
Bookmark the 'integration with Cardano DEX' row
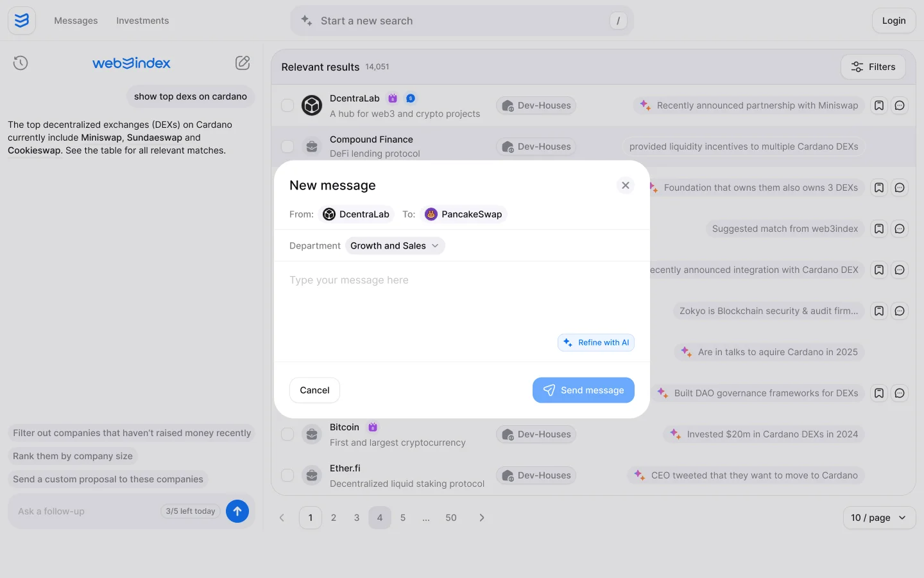pyautogui.click(x=879, y=270)
